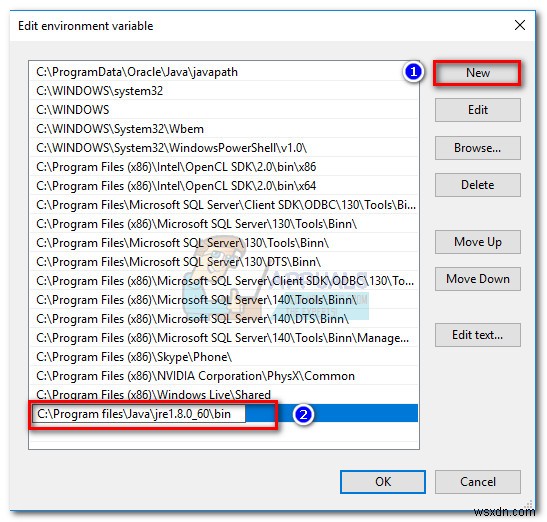Select C:\WINDOWS\system32 entry

coord(224,91)
